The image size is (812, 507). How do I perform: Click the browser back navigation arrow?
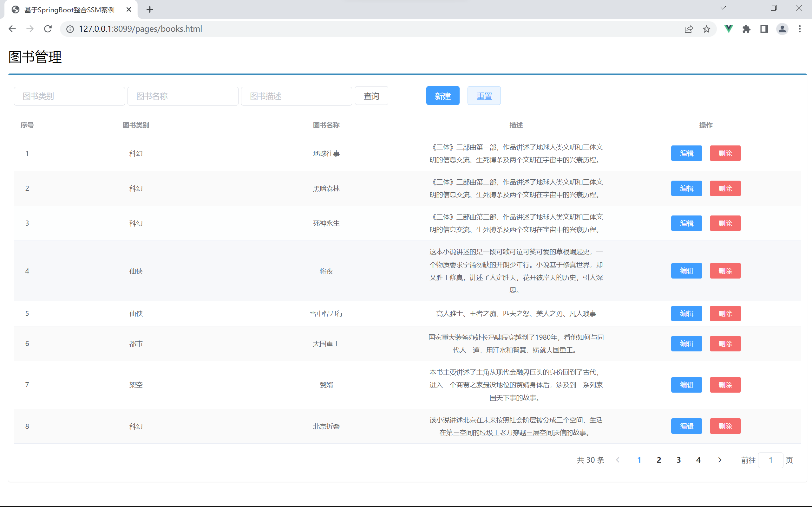(x=12, y=29)
